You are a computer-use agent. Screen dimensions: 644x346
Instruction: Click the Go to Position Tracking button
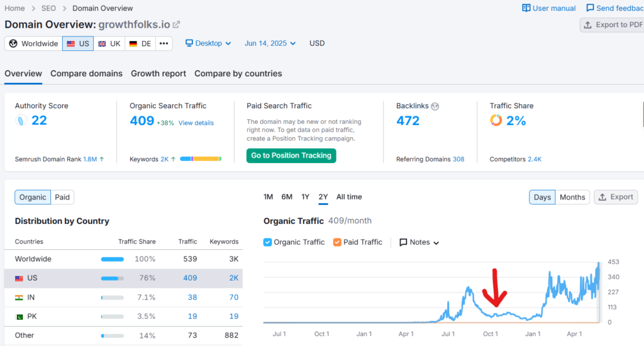coord(291,155)
